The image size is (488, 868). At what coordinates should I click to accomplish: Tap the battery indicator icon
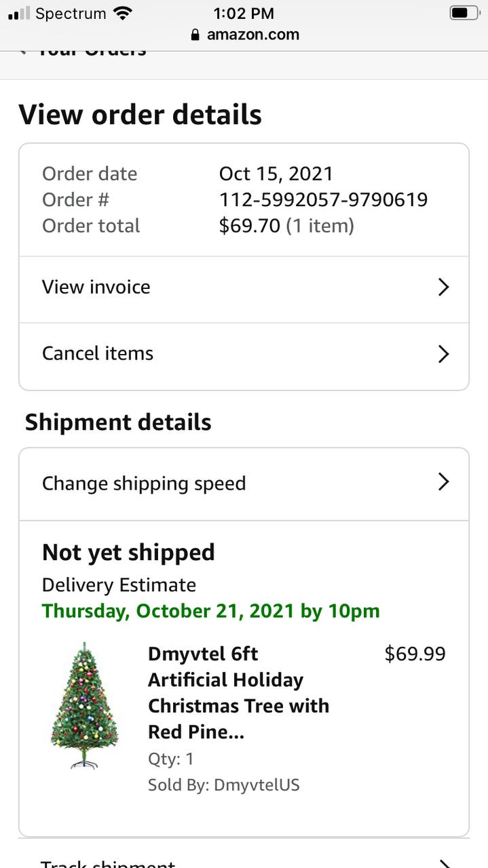click(464, 13)
